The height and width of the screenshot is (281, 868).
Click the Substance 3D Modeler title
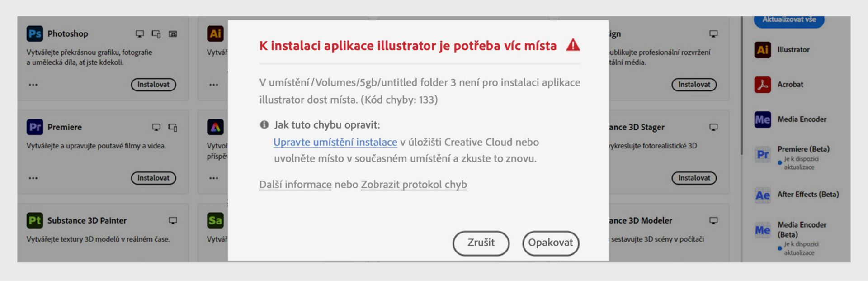[x=641, y=221]
